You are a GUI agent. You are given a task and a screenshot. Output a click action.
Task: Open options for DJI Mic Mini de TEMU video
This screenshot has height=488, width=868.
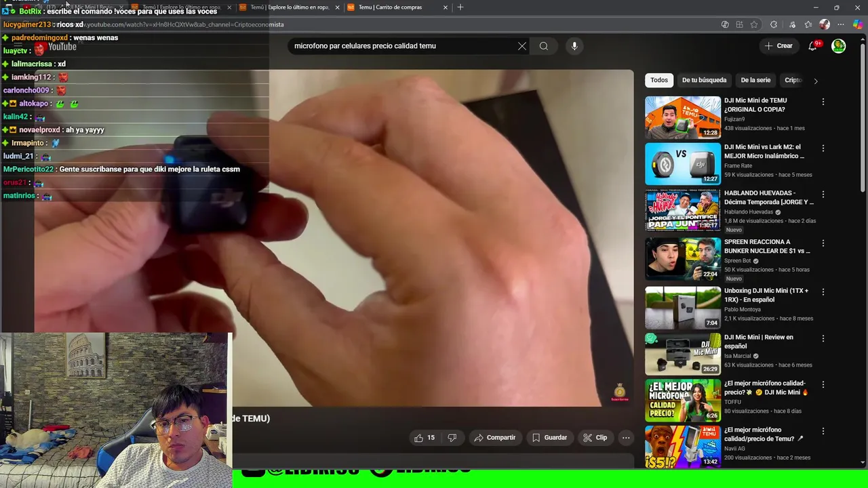point(823,102)
